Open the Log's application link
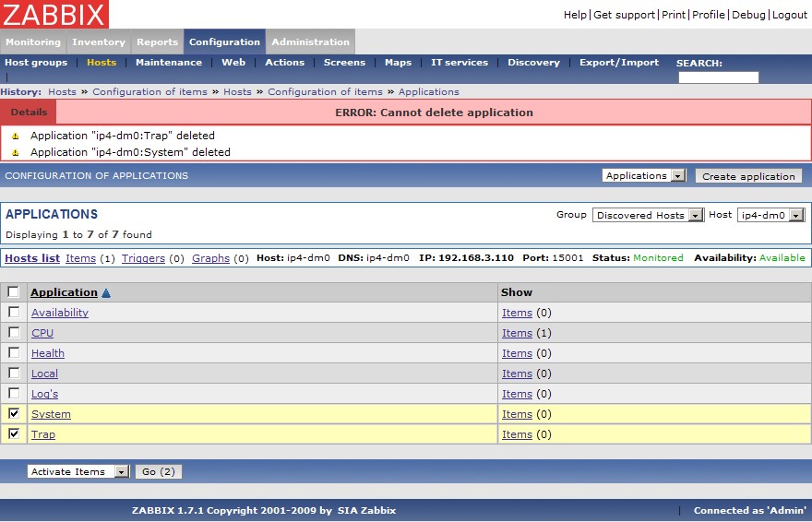 click(x=44, y=394)
